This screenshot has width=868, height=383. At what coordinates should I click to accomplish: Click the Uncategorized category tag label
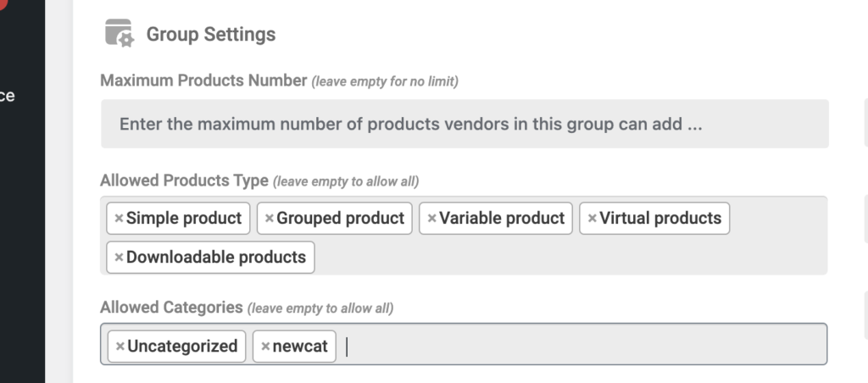183,346
